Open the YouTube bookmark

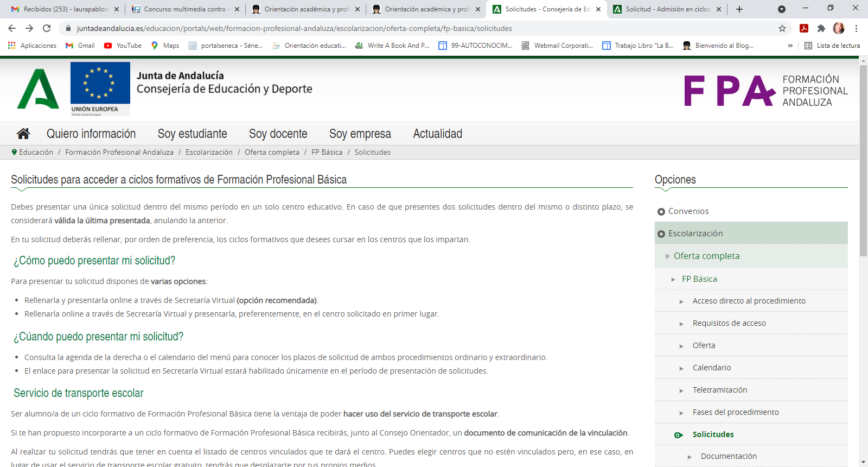123,46
